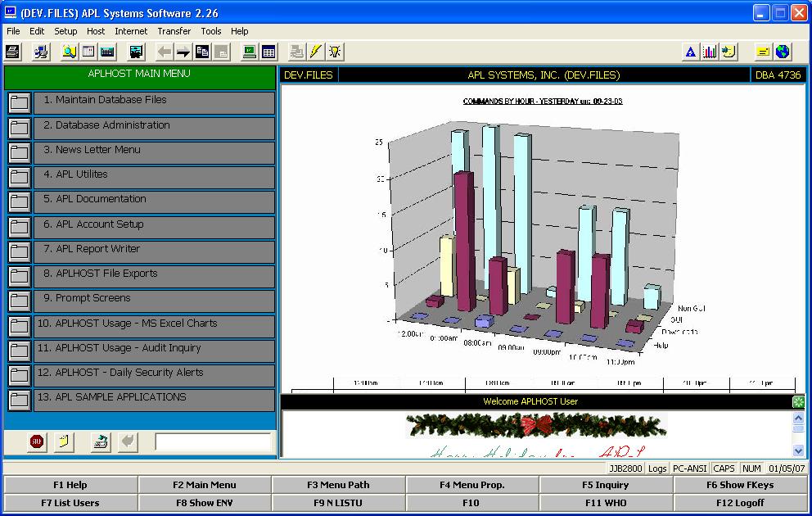Open the File menu

tap(13, 31)
